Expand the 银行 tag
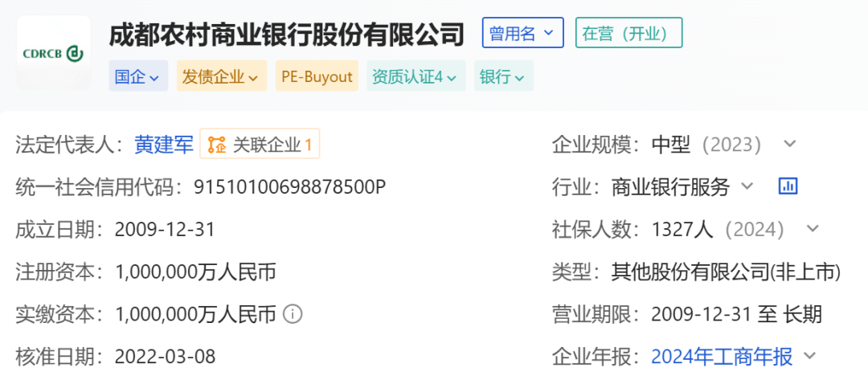 503,77
